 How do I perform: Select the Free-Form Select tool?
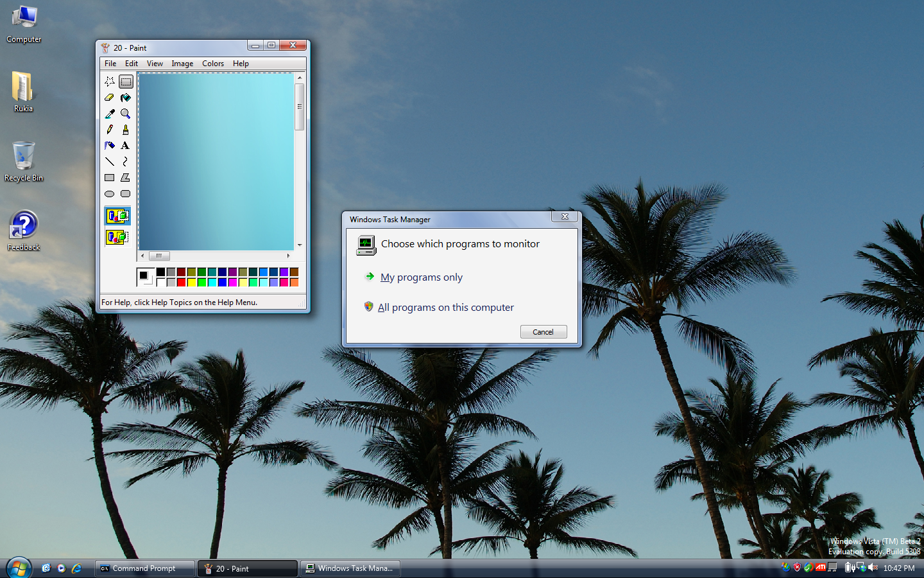[x=110, y=82]
